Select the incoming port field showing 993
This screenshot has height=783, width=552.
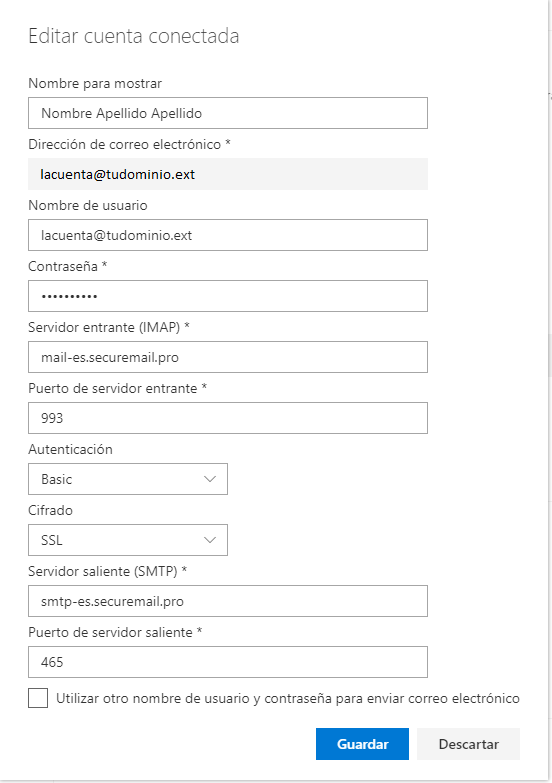(x=228, y=418)
